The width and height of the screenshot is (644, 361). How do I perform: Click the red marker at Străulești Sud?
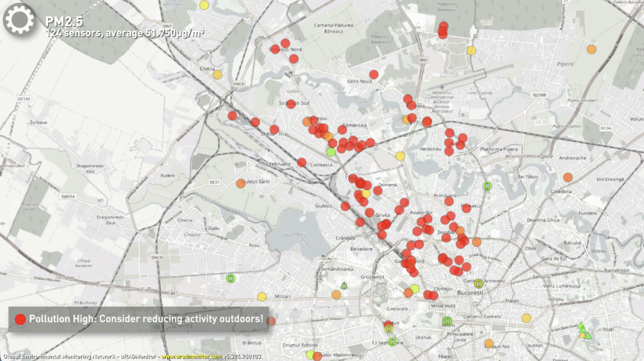pos(291,104)
